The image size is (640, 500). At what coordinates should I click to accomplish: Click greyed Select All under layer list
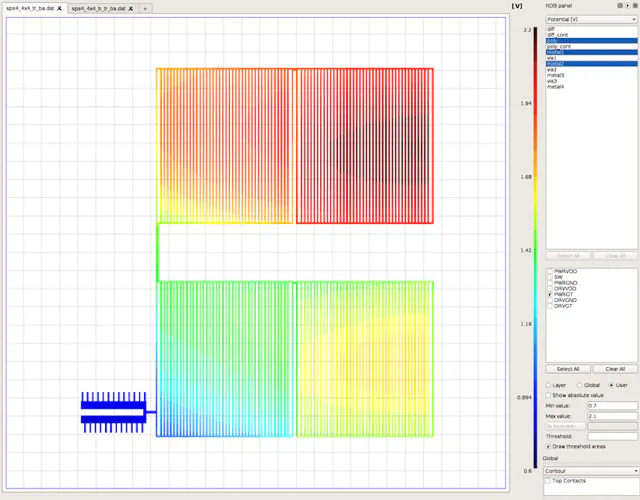pyautogui.click(x=568, y=256)
